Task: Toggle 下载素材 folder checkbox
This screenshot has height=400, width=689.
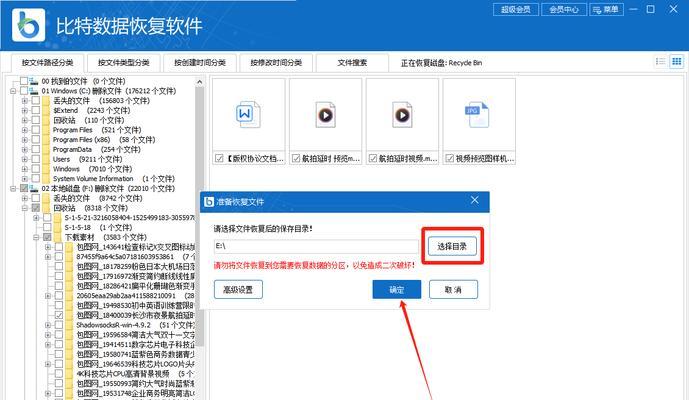Action: [47, 237]
